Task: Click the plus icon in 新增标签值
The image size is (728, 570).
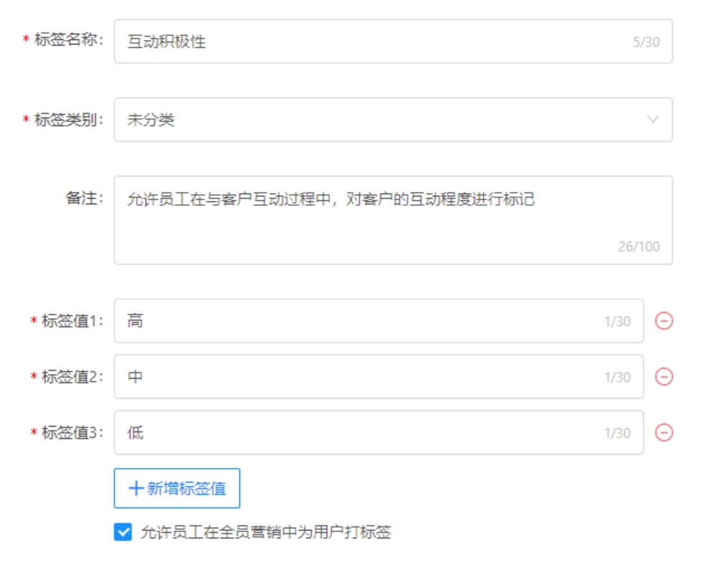Action: 135,488
